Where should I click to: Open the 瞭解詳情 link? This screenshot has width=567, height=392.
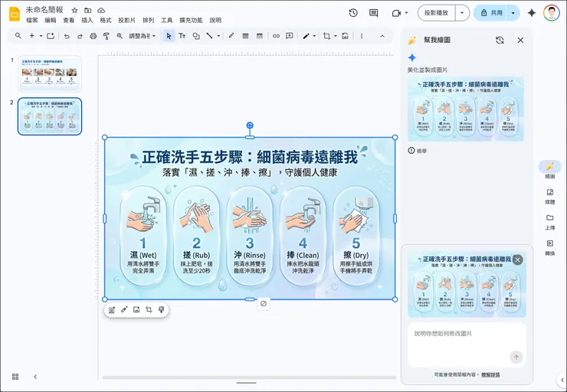pyautogui.click(x=490, y=374)
